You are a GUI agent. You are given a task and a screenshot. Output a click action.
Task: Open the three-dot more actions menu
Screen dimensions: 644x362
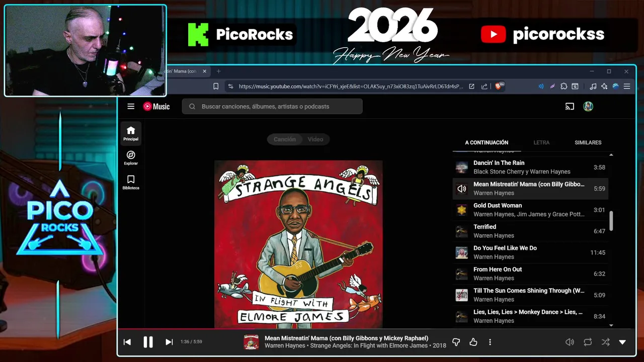point(490,342)
